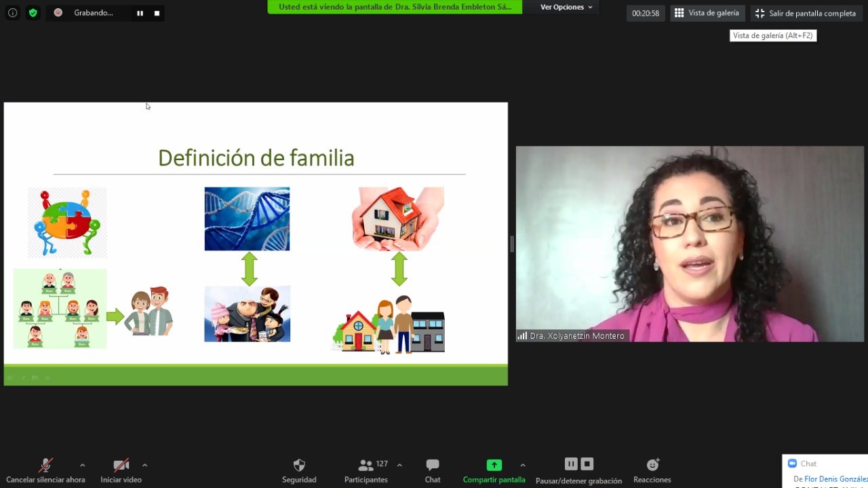Click the green encryption shield icon
The height and width of the screenshot is (488, 868).
(32, 12)
